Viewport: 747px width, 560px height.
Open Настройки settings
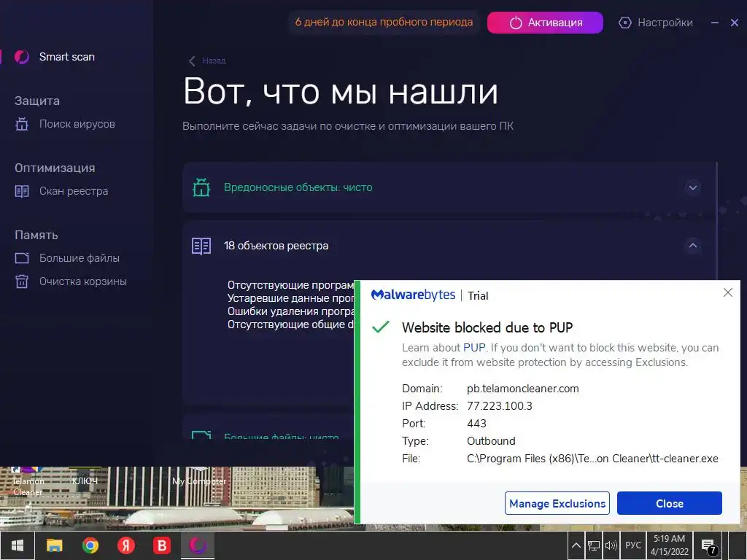(x=665, y=23)
